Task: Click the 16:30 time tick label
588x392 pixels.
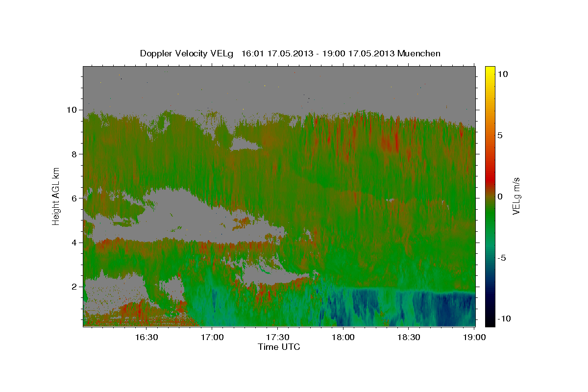Action: [146, 337]
